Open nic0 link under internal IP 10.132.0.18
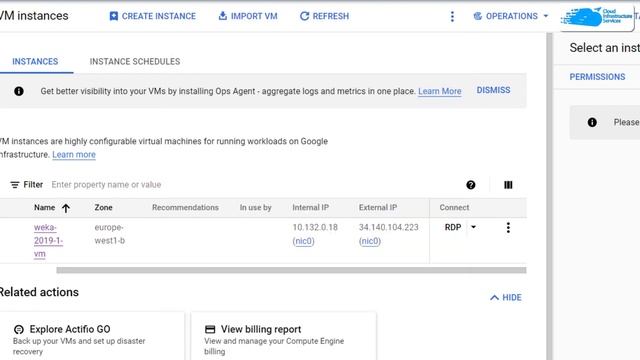The width and height of the screenshot is (640, 360). (303, 241)
